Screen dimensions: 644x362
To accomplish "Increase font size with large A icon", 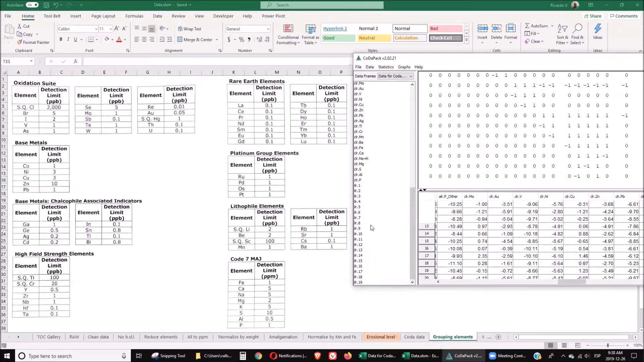I will click(116, 29).
